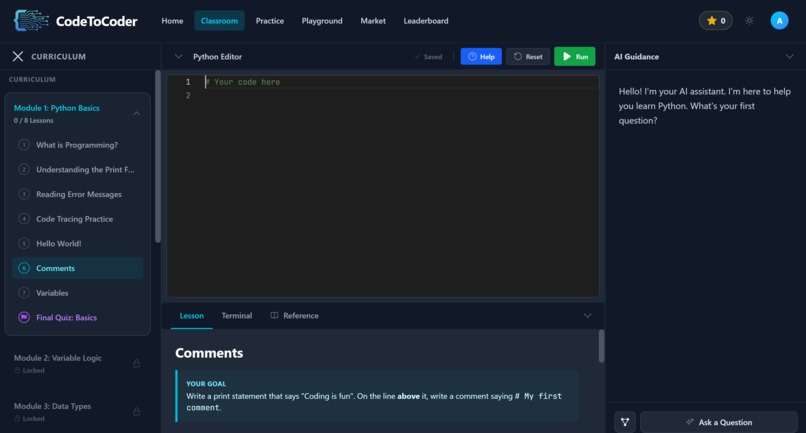The width and height of the screenshot is (806, 433).
Task: Select the 'Comments' lesson
Action: (x=78, y=268)
